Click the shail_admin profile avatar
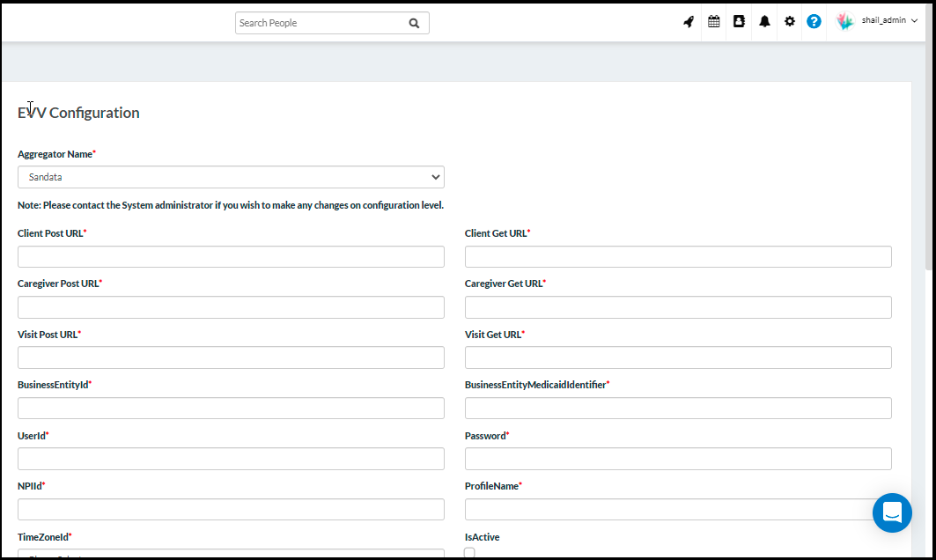The image size is (936, 560). 844,22
